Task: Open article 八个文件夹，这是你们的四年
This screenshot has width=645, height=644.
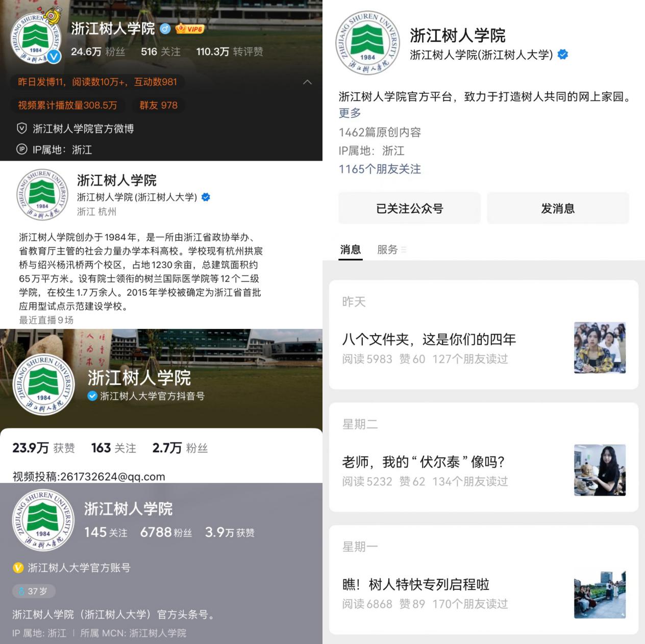Action: [429, 339]
